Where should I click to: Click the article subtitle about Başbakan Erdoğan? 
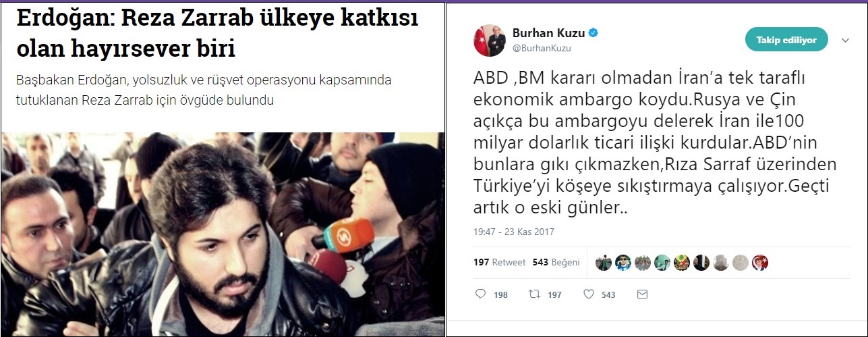203,90
